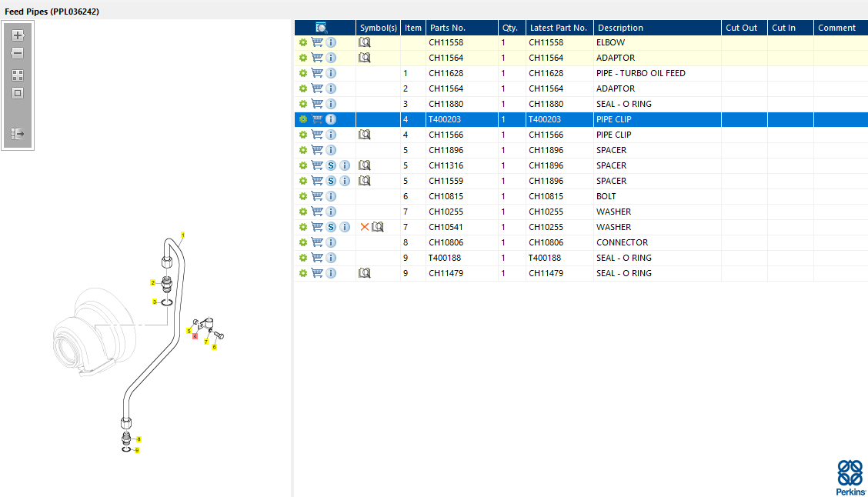Image resolution: width=868 pixels, height=497 pixels.
Task: Click the Cut In column header
Action: click(790, 28)
